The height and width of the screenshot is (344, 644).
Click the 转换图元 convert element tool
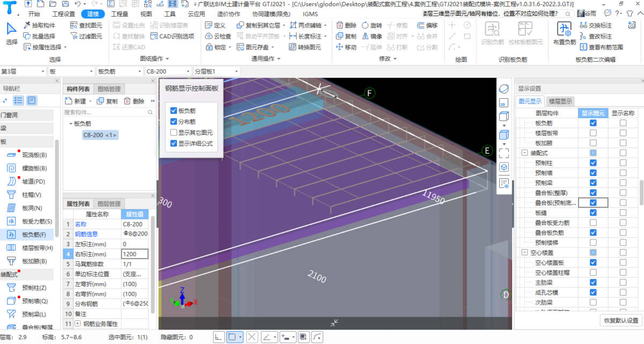(x=305, y=47)
